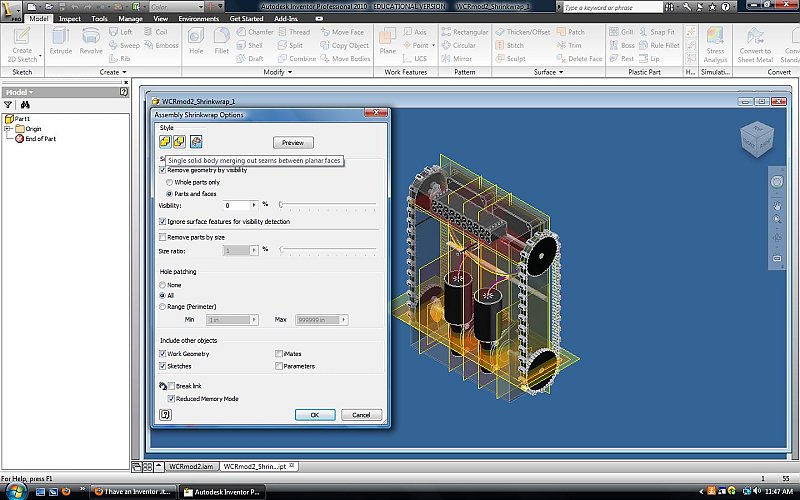Click Cancel in Shrinkwrap Options dialog
This screenshot has height=500, width=800.
(361, 415)
